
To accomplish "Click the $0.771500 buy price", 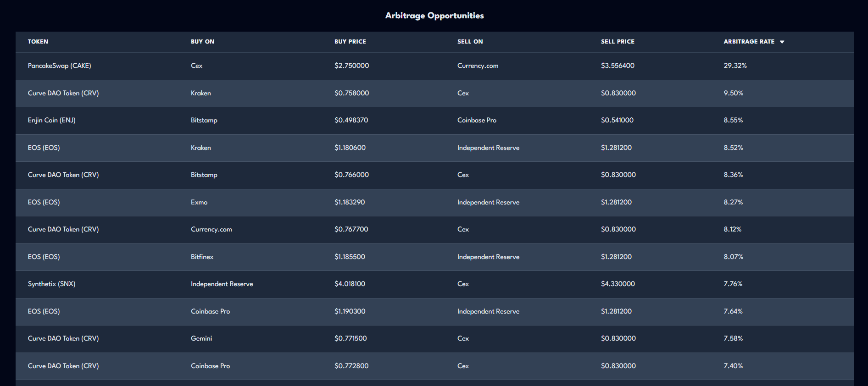I will point(351,338).
